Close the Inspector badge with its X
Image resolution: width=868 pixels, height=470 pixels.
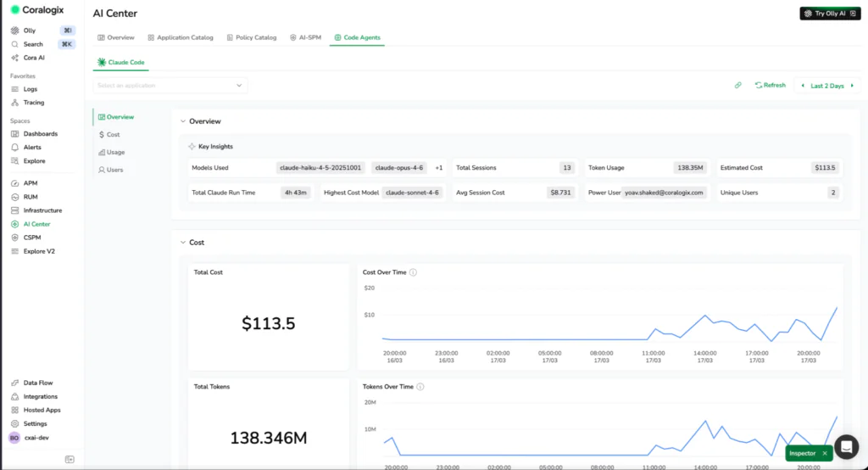point(825,453)
